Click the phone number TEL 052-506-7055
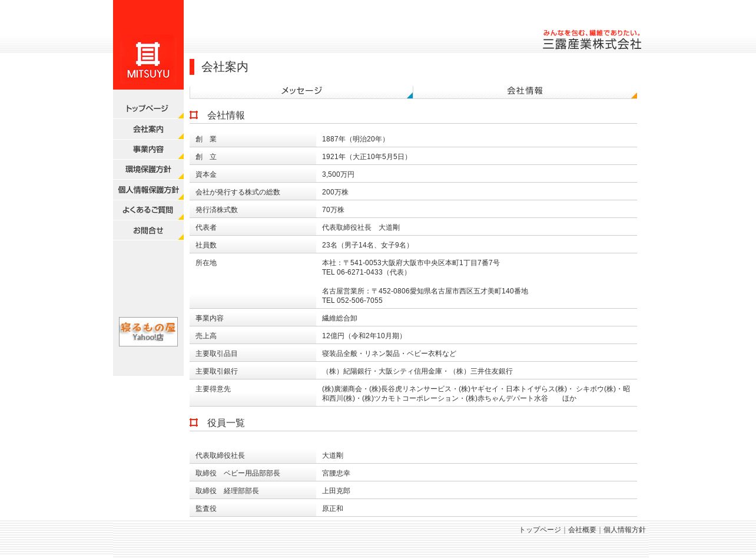756x558 pixels. 352,301
